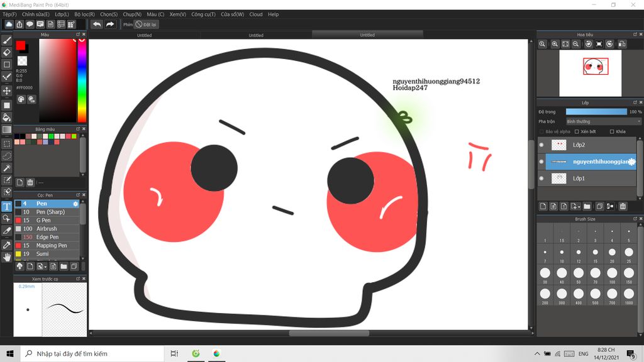
Task: Open the Lớp(L) menu
Action: [x=62, y=14]
